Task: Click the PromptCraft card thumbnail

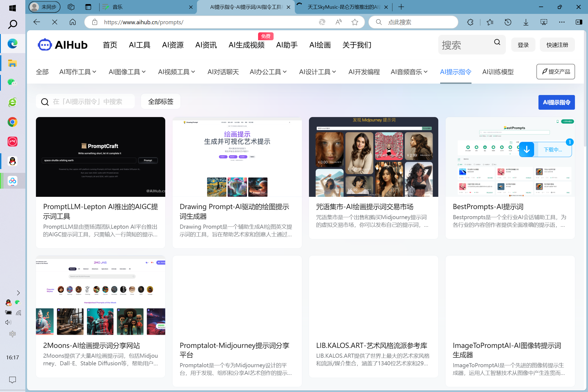Action: [x=100, y=157]
